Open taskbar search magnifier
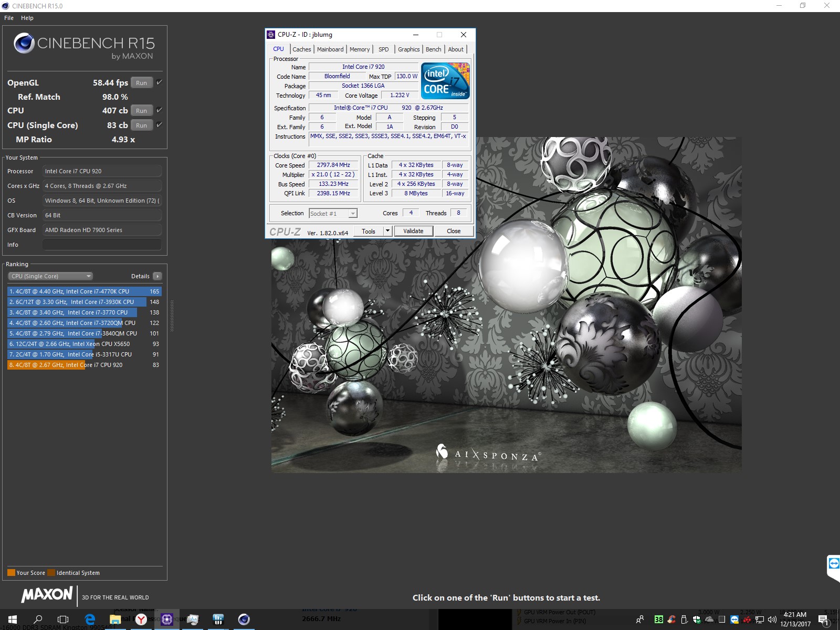Viewport: 840px width, 630px height. (x=38, y=619)
